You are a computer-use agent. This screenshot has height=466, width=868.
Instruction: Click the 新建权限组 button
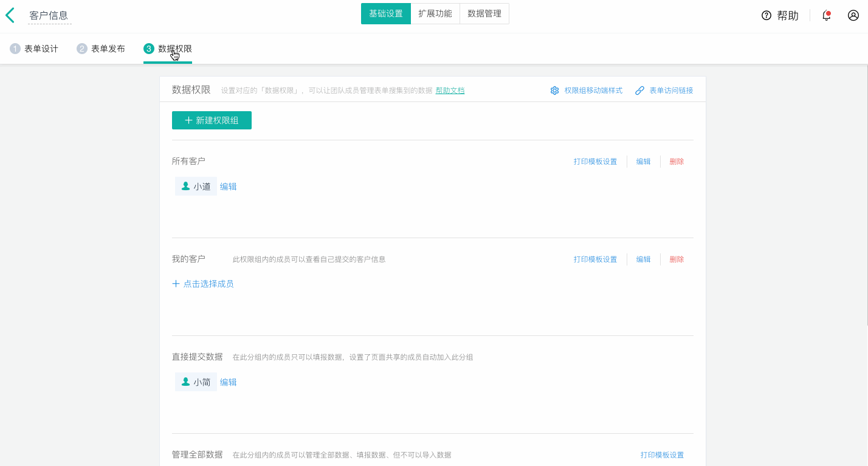click(212, 120)
